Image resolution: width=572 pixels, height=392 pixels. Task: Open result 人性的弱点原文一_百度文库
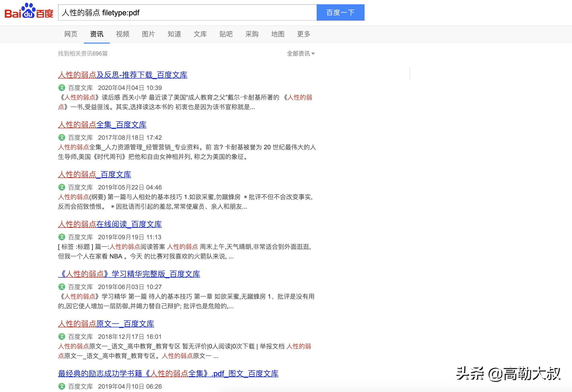[106, 324]
